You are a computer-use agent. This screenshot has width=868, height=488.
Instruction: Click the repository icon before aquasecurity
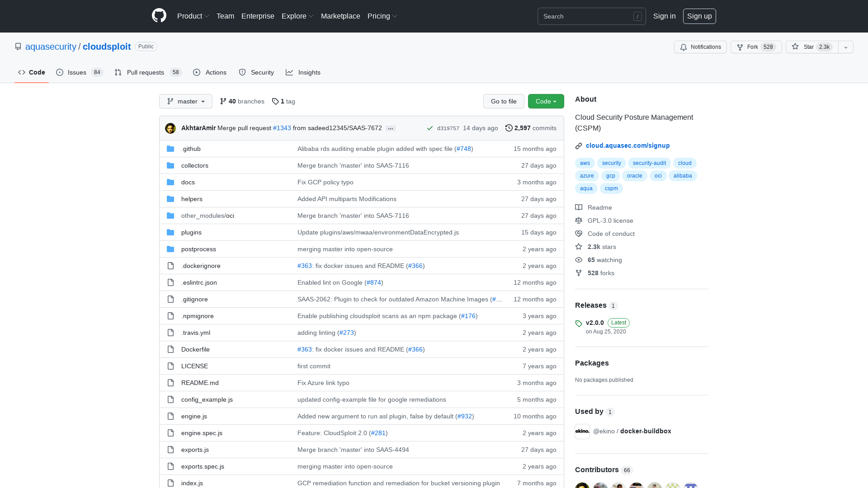(18, 47)
